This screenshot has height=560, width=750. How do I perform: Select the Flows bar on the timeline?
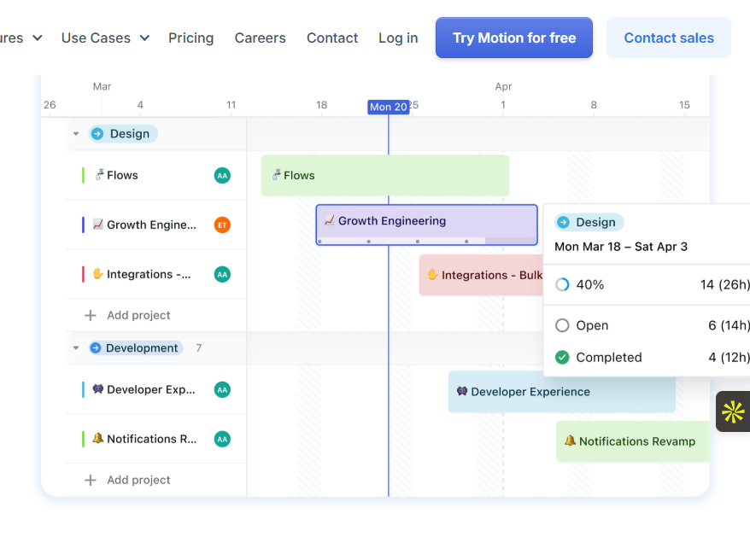tap(385, 175)
